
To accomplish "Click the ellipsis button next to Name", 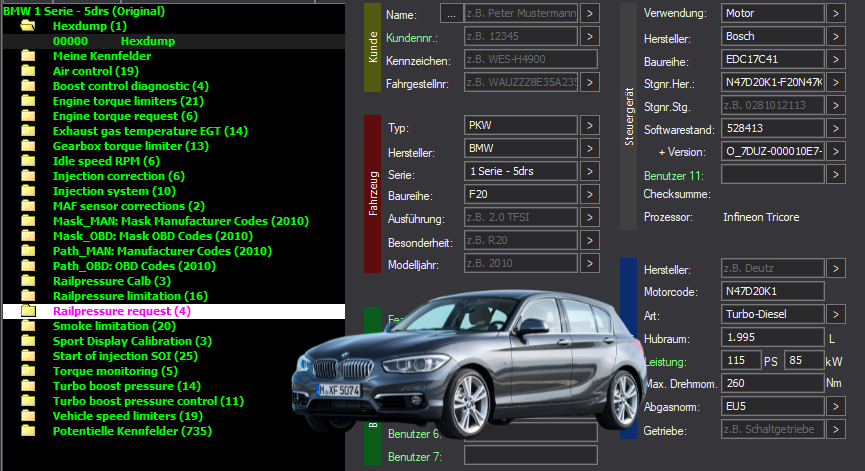I will [x=451, y=13].
